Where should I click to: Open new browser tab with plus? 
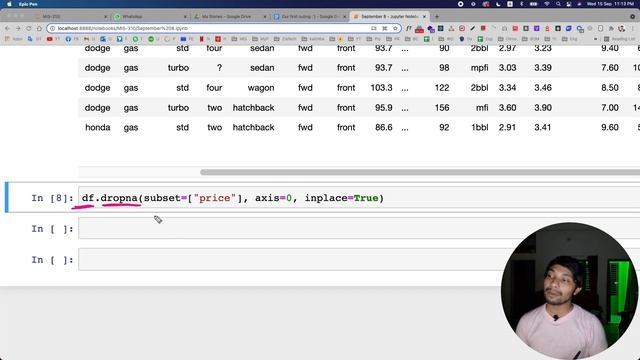click(437, 17)
